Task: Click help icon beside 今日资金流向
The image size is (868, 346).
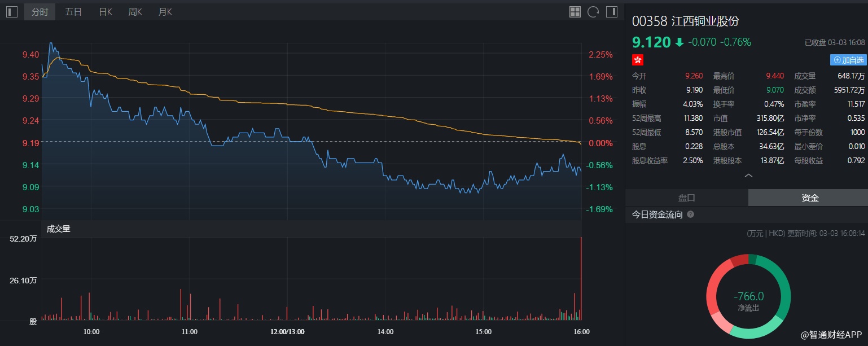Action: (x=690, y=215)
